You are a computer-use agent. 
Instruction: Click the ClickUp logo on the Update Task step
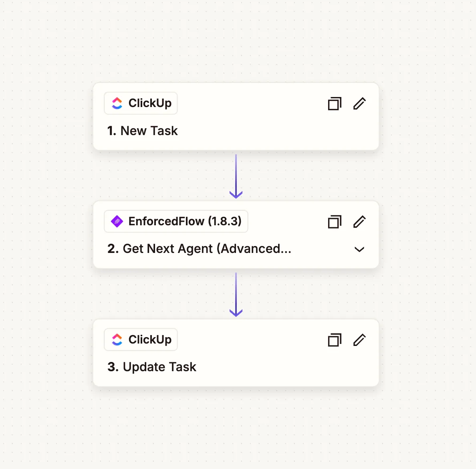click(x=117, y=340)
